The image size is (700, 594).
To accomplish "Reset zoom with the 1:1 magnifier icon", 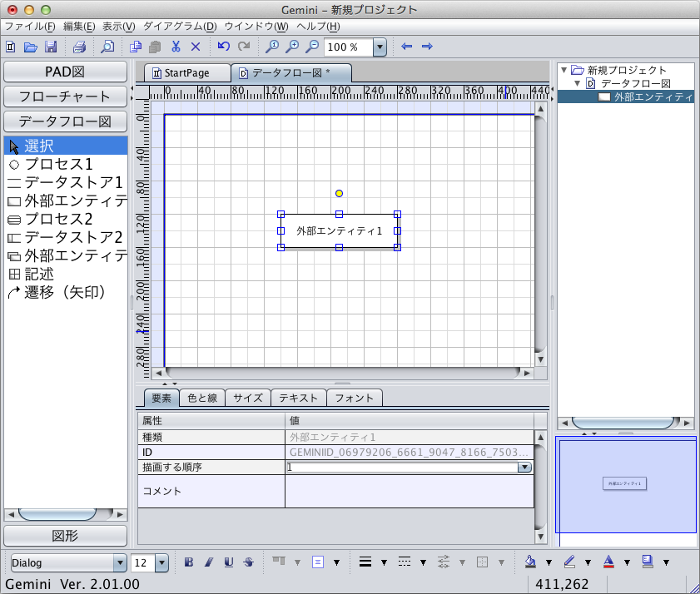I will coord(272,47).
